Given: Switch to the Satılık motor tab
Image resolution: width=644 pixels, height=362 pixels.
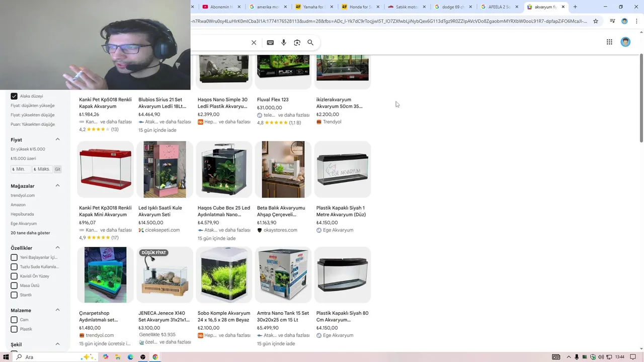Looking at the screenshot, I should [x=407, y=7].
